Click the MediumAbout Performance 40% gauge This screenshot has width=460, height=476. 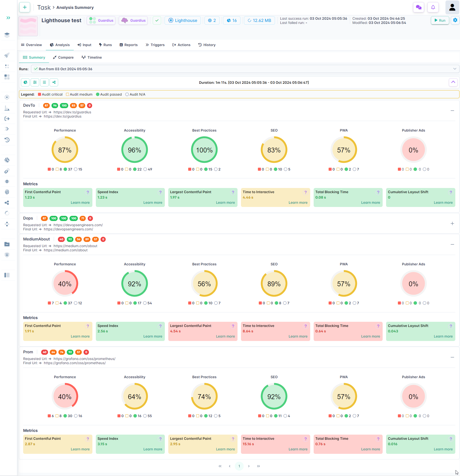coord(65,284)
